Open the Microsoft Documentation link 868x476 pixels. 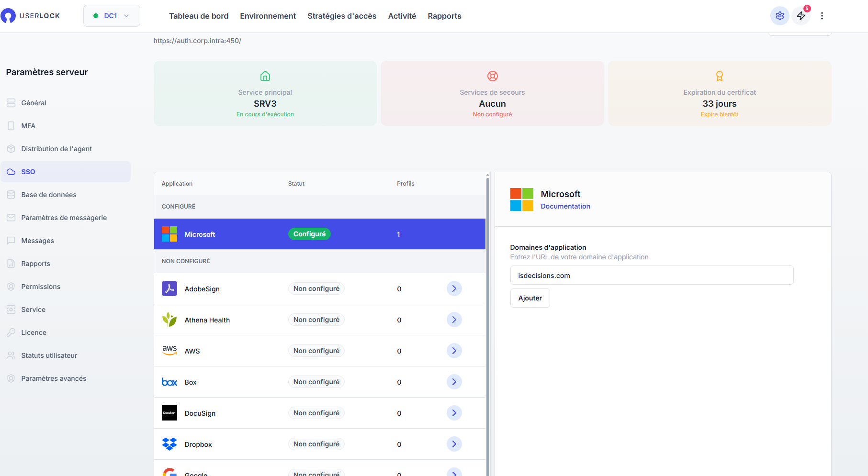(565, 206)
